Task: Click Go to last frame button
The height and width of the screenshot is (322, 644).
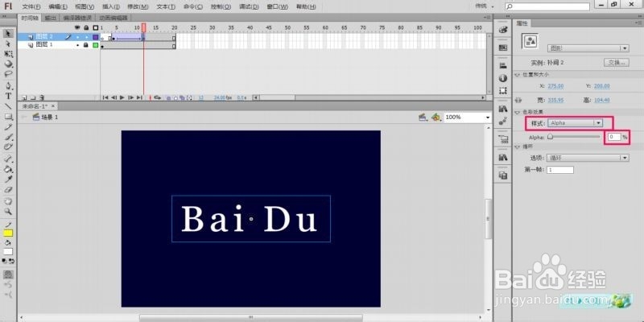Action: 139,97
